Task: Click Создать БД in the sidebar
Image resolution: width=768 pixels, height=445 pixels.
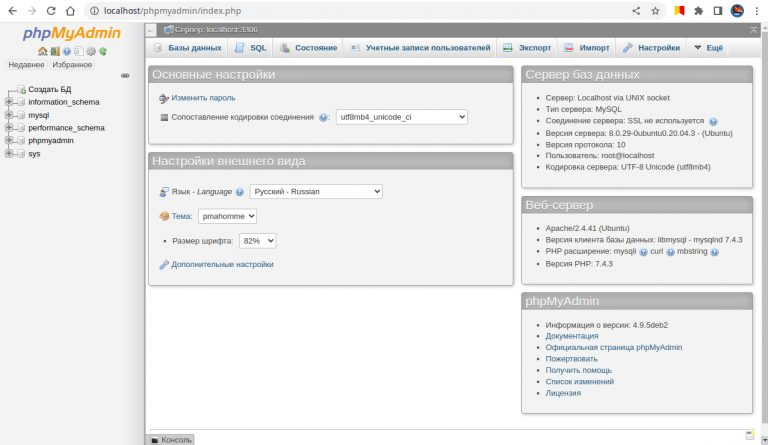Action: (x=49, y=89)
